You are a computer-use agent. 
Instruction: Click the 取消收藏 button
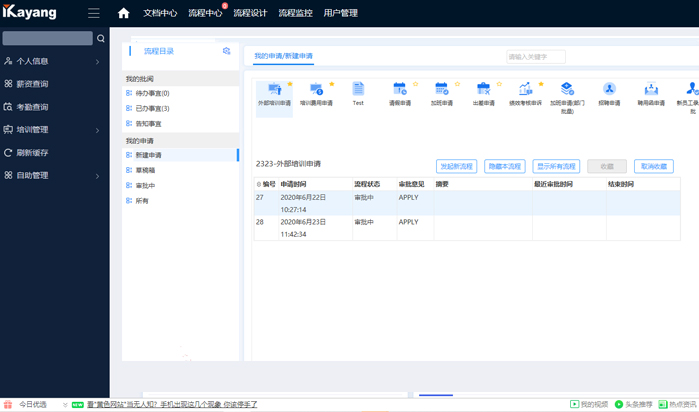pos(653,166)
